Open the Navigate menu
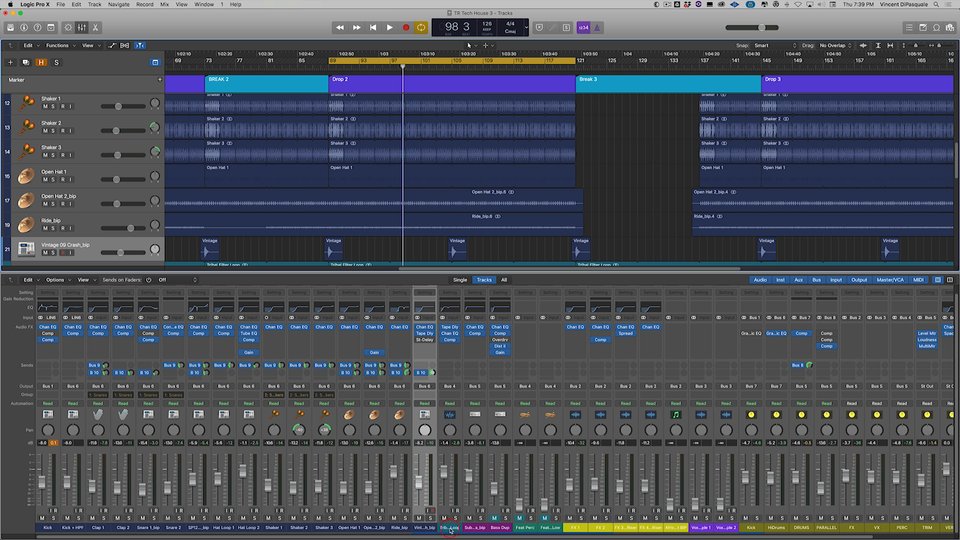This screenshot has height=540, width=960. tap(118, 4)
